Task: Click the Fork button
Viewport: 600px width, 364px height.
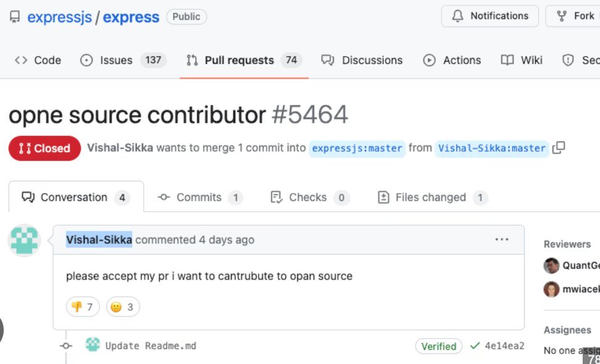Action: [575, 16]
